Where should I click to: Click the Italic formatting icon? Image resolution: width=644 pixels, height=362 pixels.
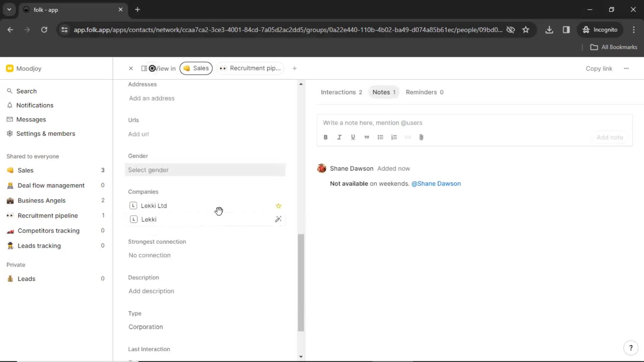[x=339, y=137]
